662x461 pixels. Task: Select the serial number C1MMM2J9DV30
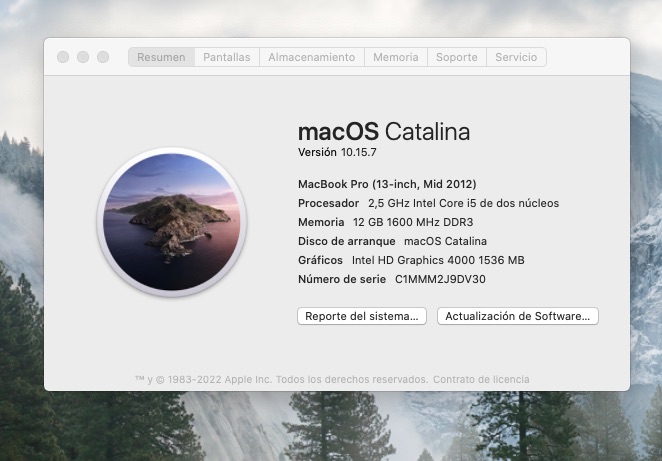pos(440,279)
